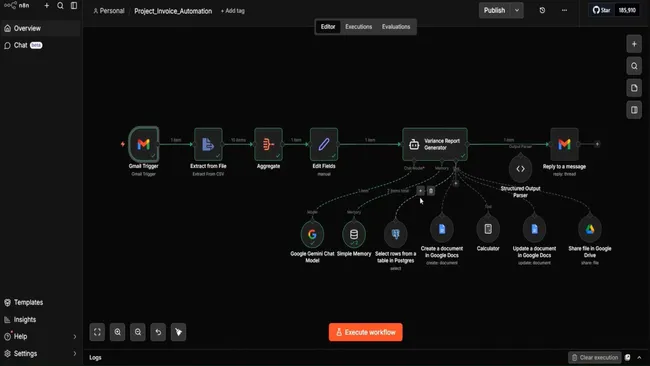Open the Personal project breadcrumb
Viewport: 650px width, 366px height.
[109, 11]
